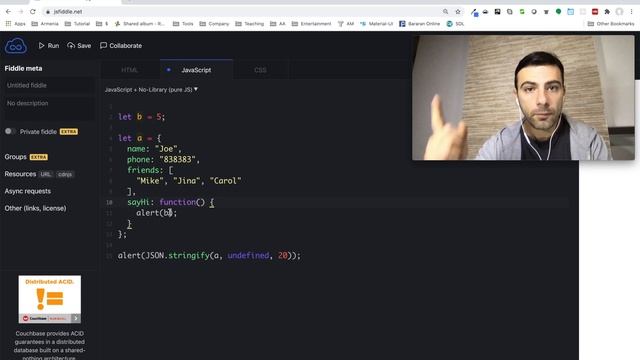Click the 'sayHi: function()' code line
Screen dimensions: 640x360
(170, 202)
